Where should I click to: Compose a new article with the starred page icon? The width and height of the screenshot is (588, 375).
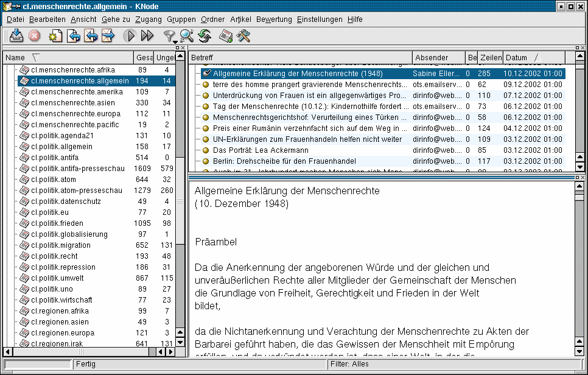[55, 36]
